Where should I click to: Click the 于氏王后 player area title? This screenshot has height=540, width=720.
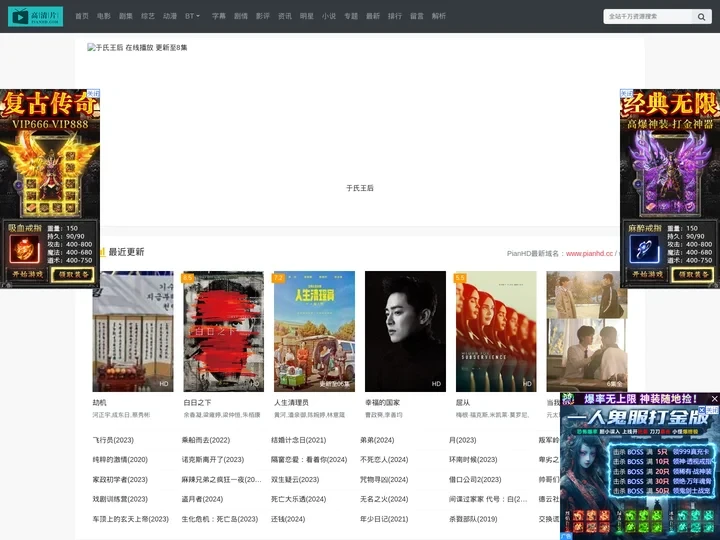click(x=360, y=188)
